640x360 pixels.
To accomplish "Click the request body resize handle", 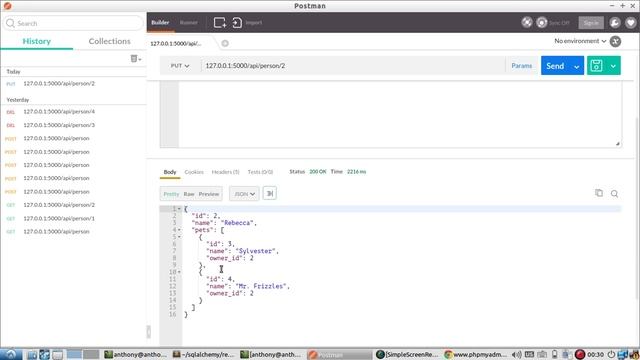I will [x=618, y=144].
